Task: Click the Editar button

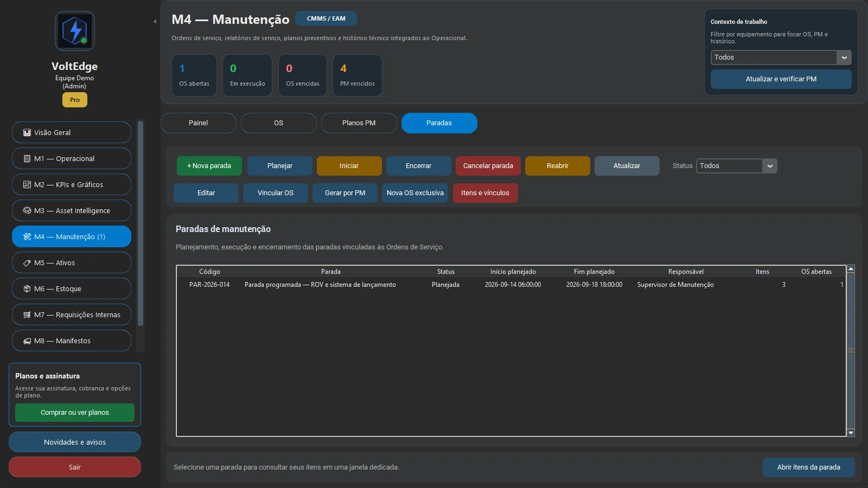Action: pos(206,193)
